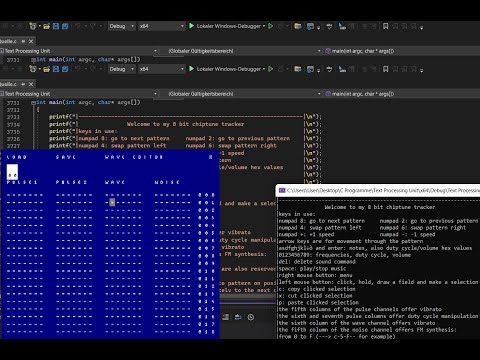Click LOAD in the tracker window
This screenshot has height=360, width=480.
coord(17,157)
